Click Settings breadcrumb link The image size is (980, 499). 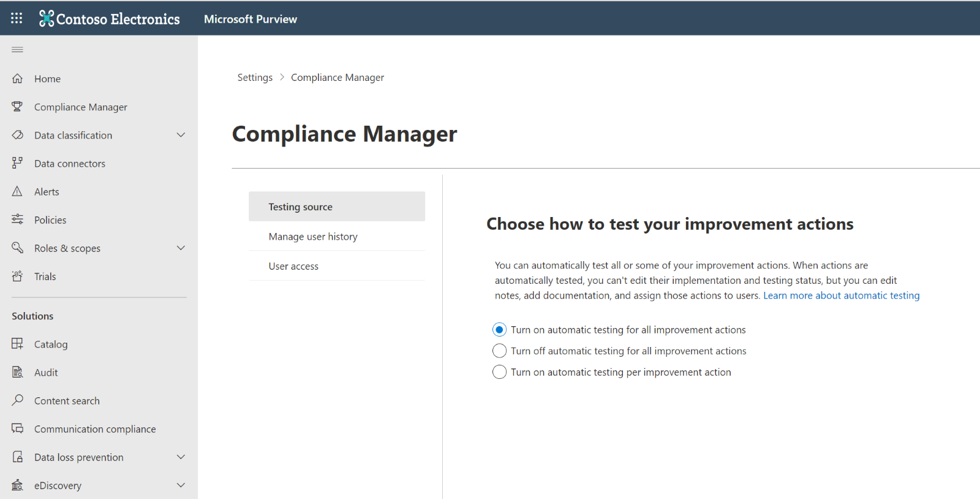point(255,77)
